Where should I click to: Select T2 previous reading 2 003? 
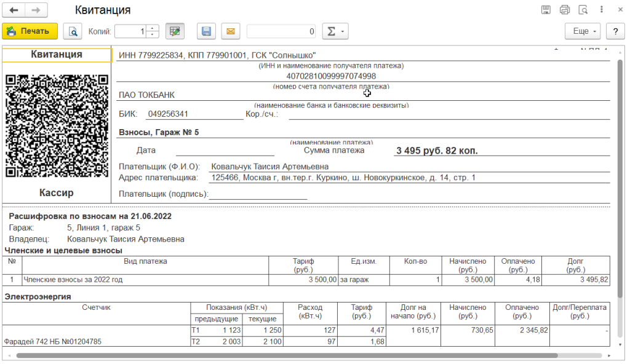(217, 341)
